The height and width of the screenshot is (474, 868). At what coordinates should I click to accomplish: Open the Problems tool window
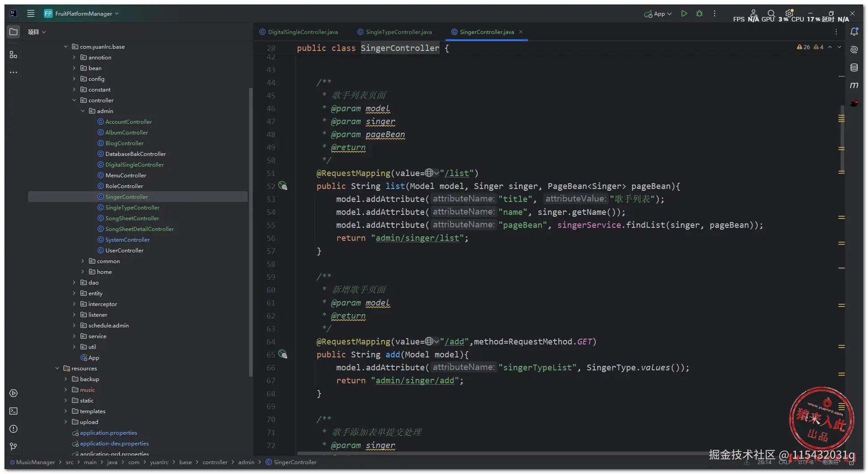pos(13,429)
